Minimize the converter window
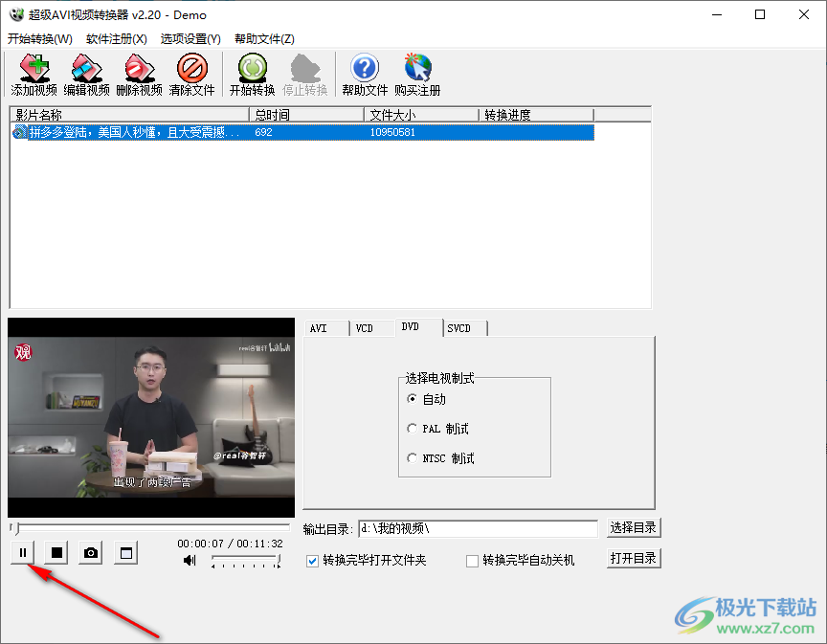The image size is (827, 644). pyautogui.click(x=717, y=14)
